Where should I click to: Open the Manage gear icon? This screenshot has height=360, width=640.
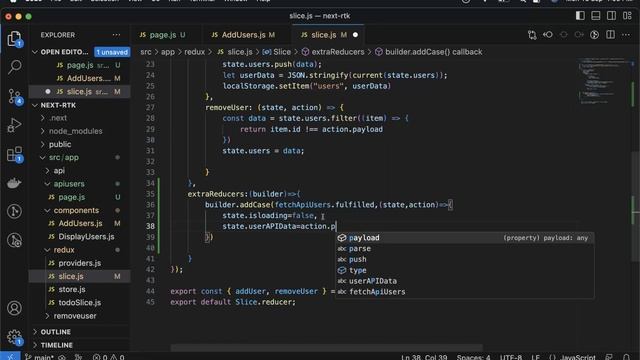tap(14, 337)
